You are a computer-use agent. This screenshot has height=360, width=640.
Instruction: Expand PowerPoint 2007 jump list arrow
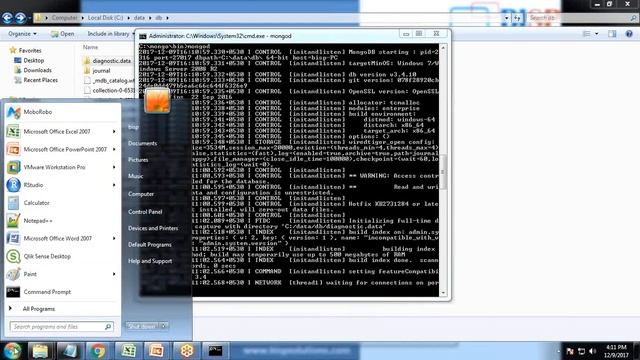point(114,149)
